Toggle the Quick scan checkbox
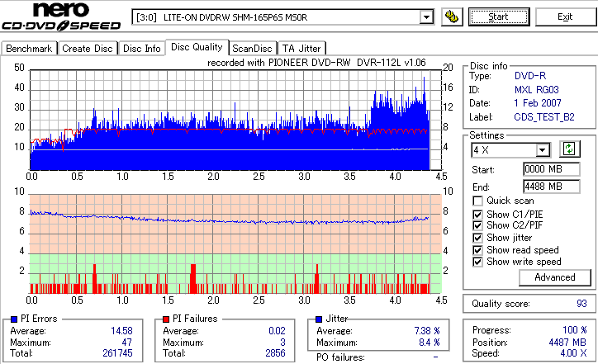 (x=477, y=201)
